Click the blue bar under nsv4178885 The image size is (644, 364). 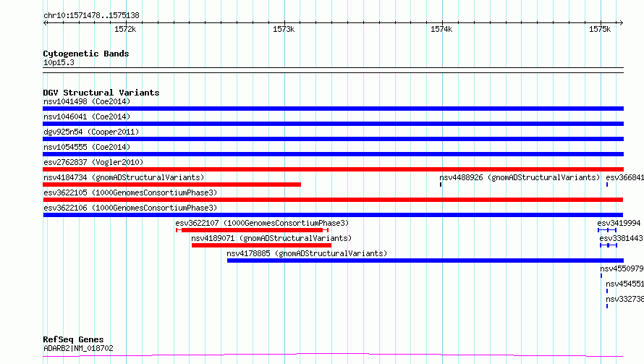point(425,261)
